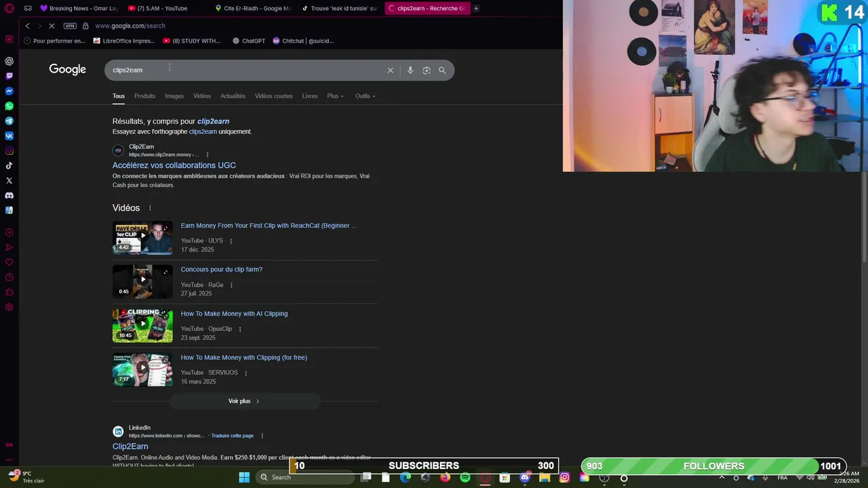This screenshot has width=868, height=488.
Task: Open ChatGPT in the Opera sidebar
Action: point(9,61)
